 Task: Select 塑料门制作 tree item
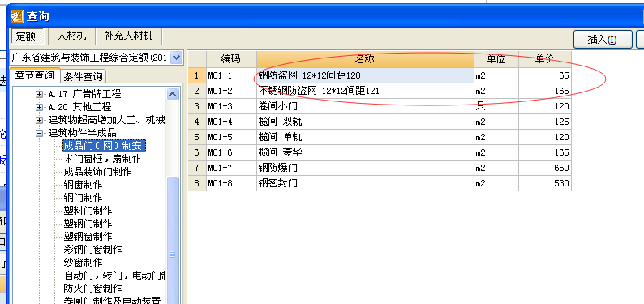point(88,211)
